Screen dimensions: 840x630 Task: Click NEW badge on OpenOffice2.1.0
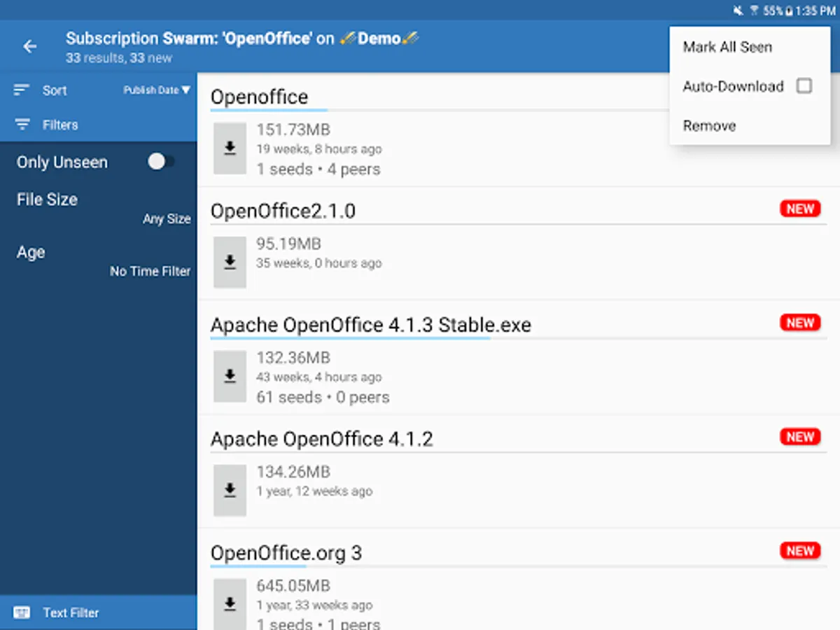tap(799, 209)
